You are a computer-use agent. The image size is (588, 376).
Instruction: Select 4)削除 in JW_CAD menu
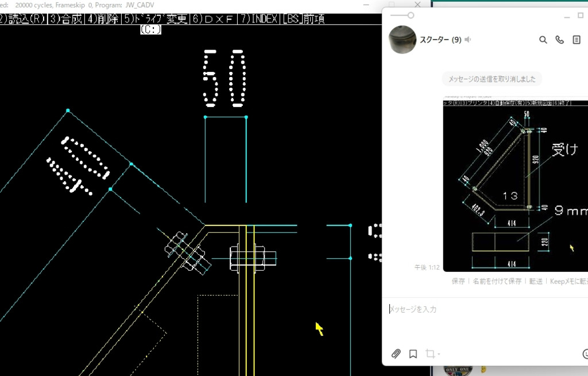pos(102,19)
